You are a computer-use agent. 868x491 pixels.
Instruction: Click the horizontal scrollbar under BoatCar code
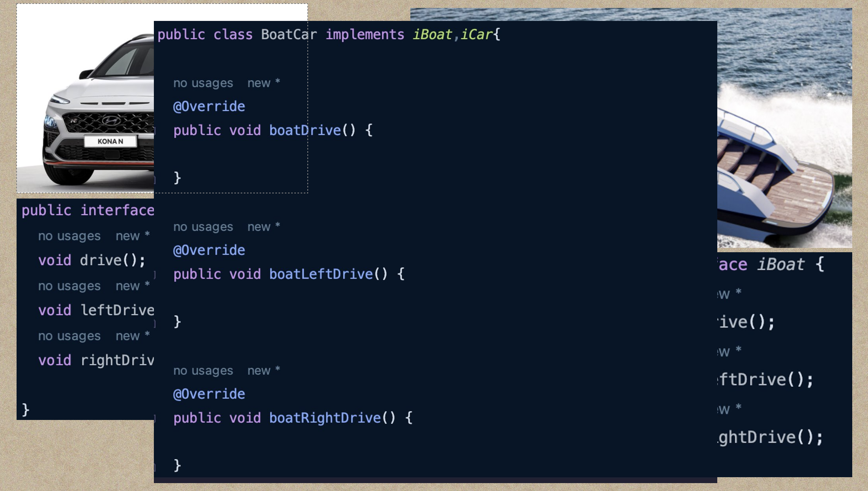(x=435, y=480)
